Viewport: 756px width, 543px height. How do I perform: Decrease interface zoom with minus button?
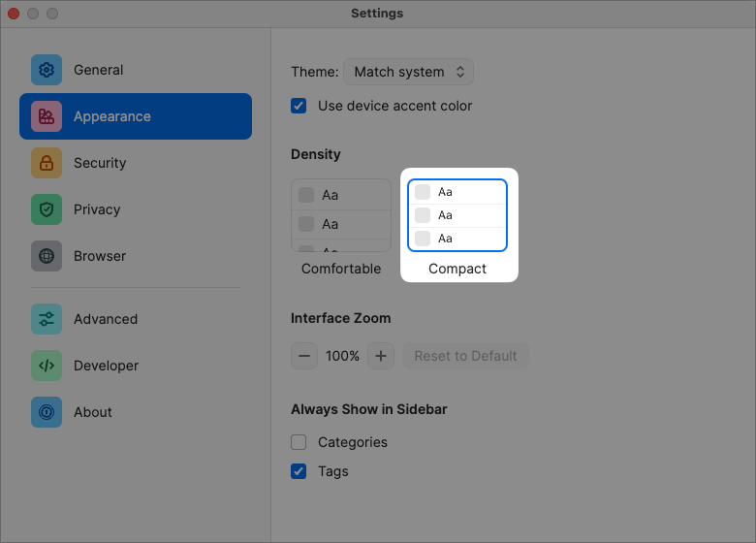tap(304, 356)
